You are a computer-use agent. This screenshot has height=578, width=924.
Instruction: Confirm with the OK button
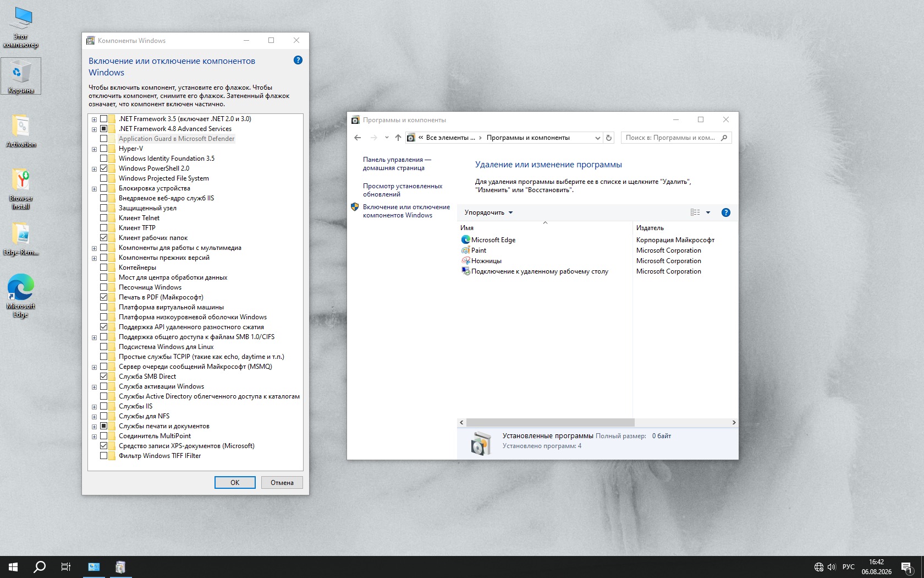click(235, 483)
